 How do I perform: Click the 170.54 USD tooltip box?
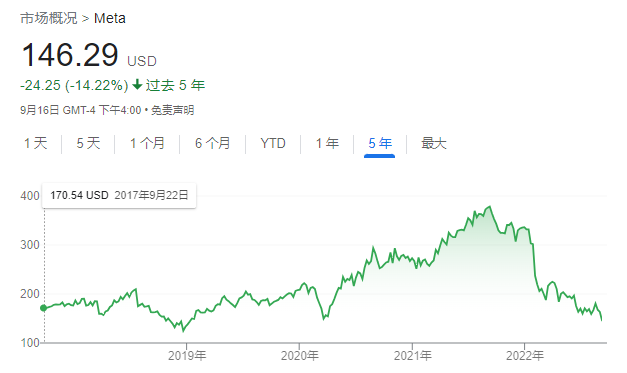pos(119,195)
